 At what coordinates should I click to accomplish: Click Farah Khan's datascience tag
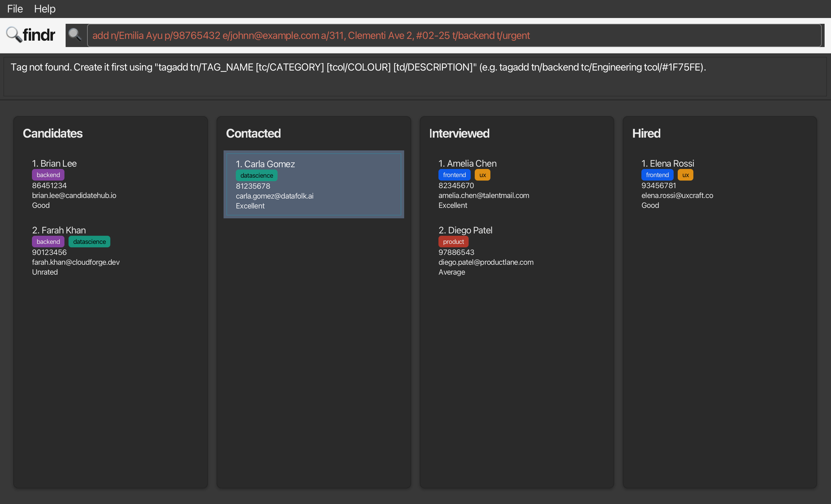pos(89,242)
